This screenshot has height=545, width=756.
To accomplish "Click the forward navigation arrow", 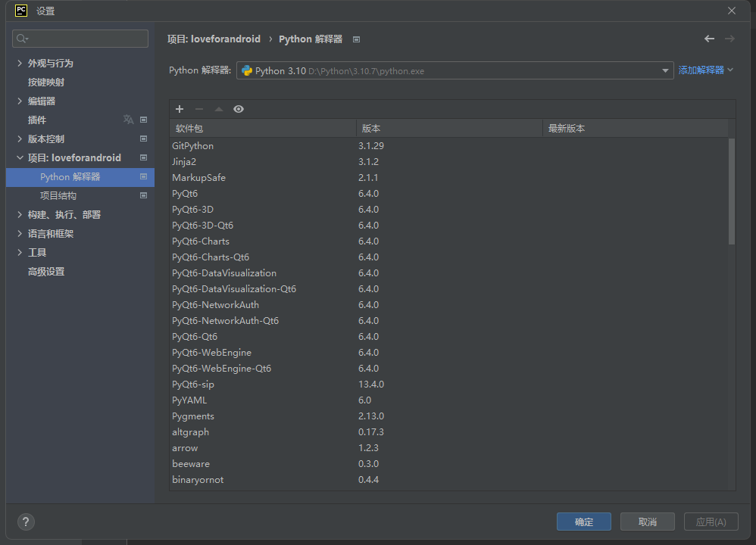I will point(729,39).
